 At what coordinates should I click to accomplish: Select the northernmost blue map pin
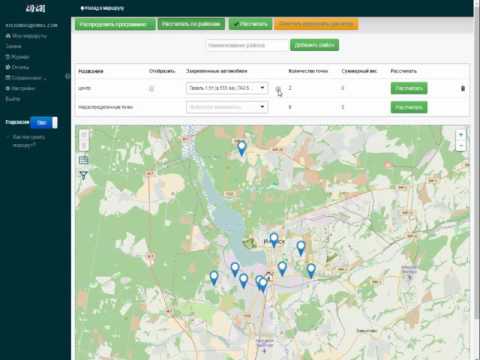tap(242, 148)
